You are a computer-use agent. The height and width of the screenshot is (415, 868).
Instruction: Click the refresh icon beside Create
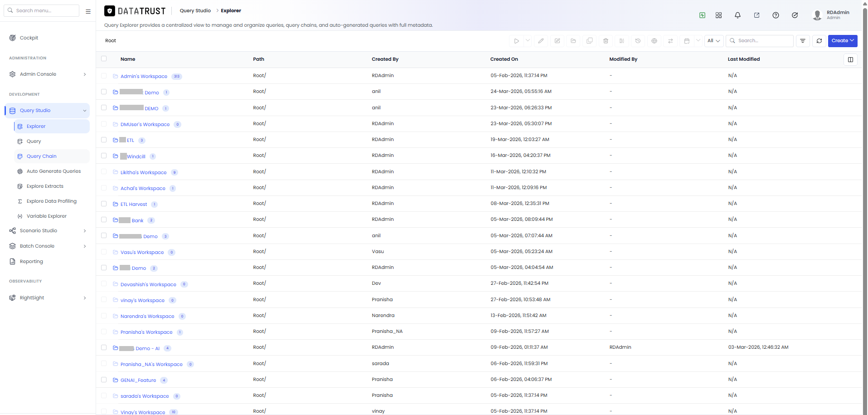coord(819,41)
